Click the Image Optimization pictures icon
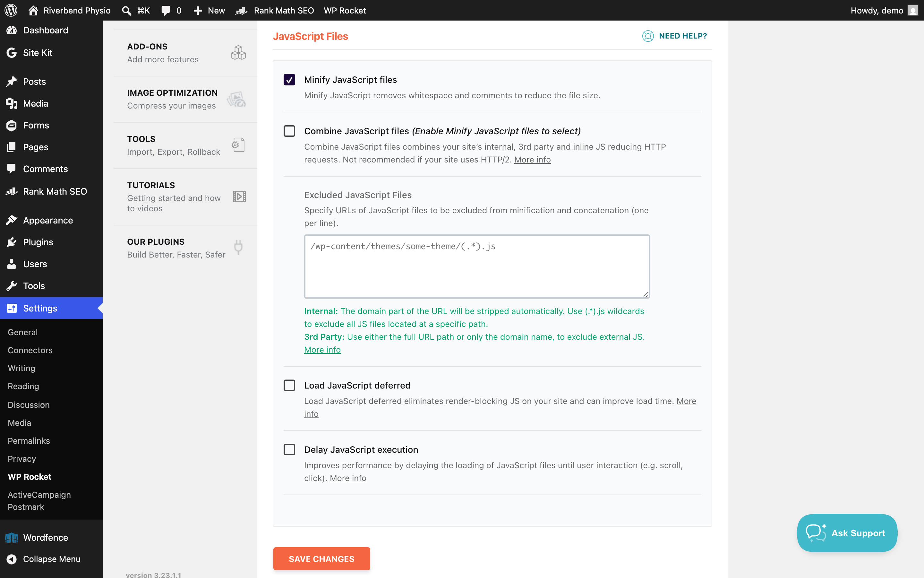 point(236,99)
